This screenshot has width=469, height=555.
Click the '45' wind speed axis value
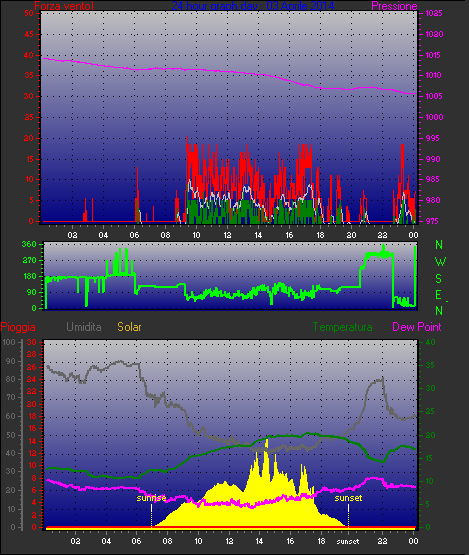pos(29,34)
